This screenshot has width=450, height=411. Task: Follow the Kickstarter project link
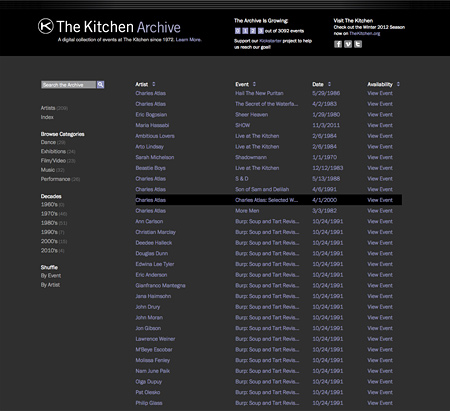pos(270,41)
